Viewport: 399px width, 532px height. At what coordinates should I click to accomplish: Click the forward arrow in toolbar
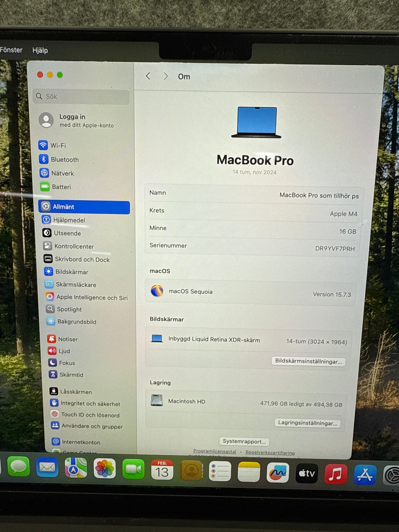coord(166,77)
